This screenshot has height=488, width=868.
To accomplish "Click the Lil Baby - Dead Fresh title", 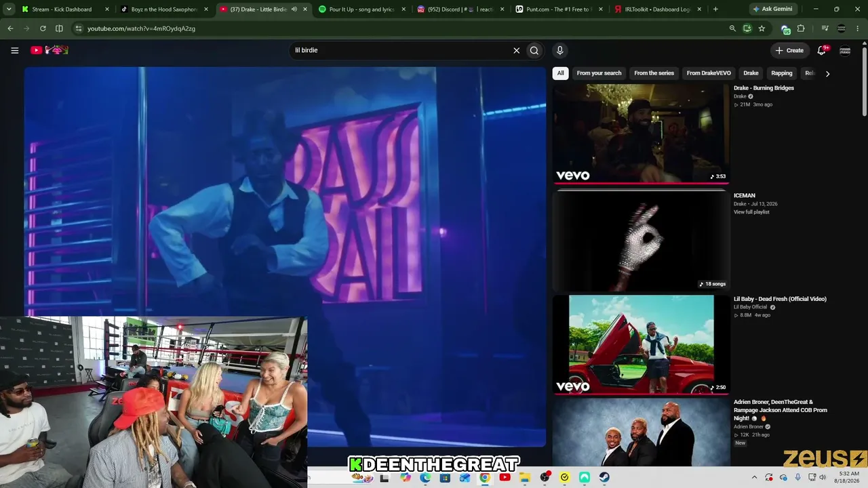I will 780,299.
